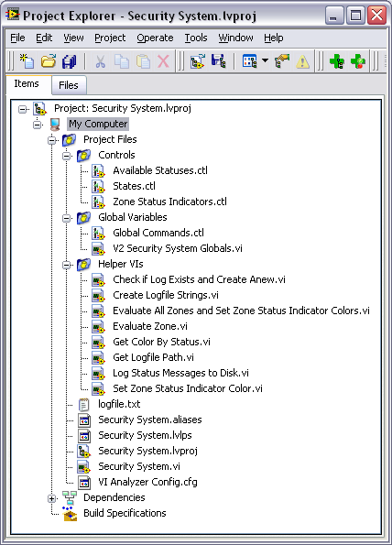The image size is (392, 545).
Task: Click the green plus icon with red dot
Action: (x=358, y=61)
